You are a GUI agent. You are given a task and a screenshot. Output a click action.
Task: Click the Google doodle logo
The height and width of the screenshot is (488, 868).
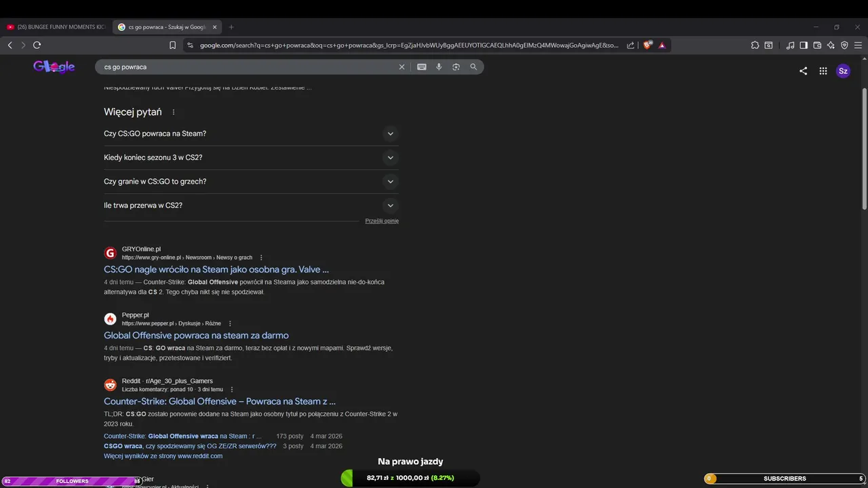54,66
